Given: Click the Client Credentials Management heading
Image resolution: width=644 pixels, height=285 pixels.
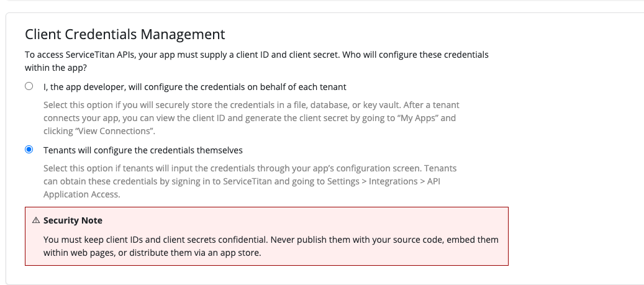Looking at the screenshot, I should click(x=125, y=34).
